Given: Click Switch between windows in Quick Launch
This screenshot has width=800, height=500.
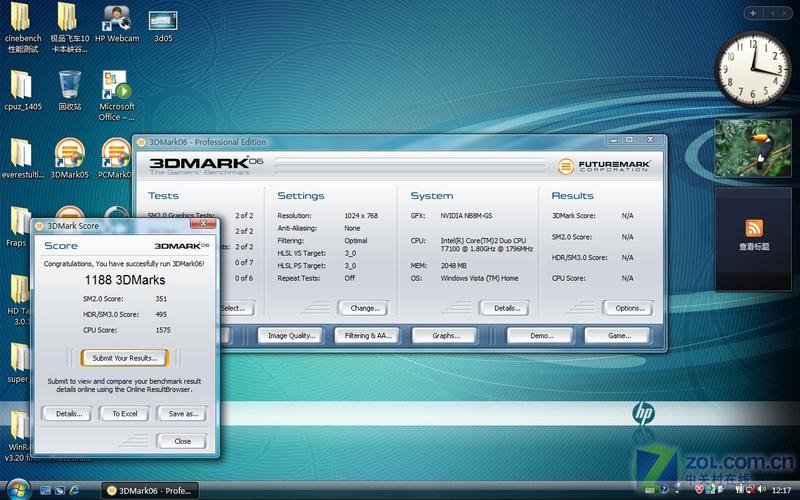Looking at the screenshot, I should click(x=60, y=490).
